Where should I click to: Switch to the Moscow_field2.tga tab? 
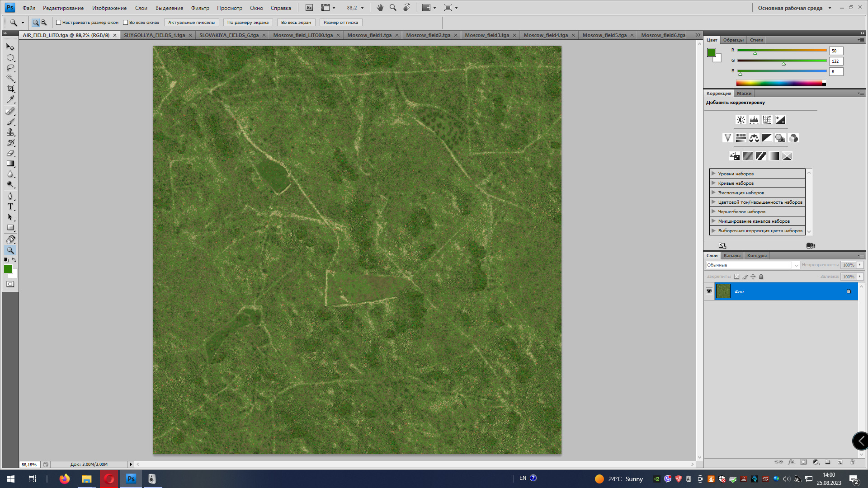[428, 35]
